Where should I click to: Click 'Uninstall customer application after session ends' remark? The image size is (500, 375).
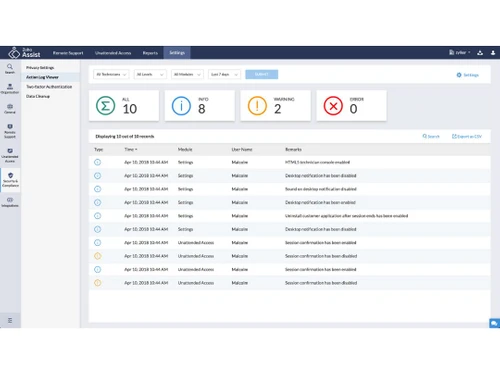point(347,216)
